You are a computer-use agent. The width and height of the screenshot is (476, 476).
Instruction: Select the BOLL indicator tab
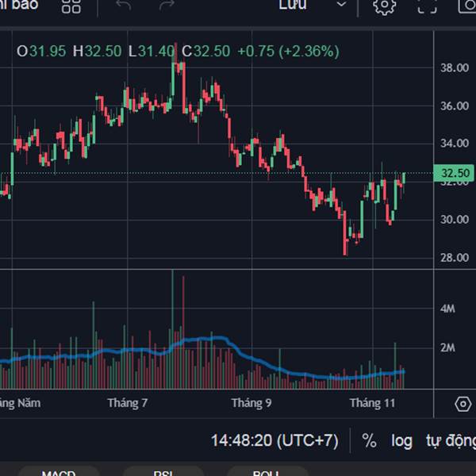click(264, 472)
